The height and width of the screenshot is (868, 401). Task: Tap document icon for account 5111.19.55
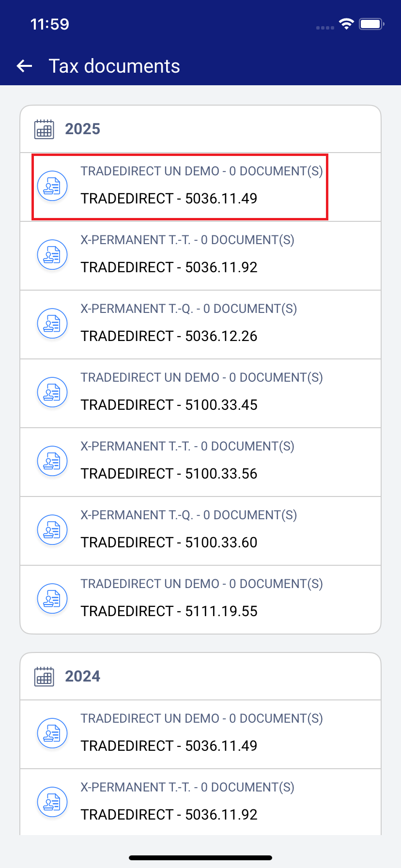click(52, 599)
